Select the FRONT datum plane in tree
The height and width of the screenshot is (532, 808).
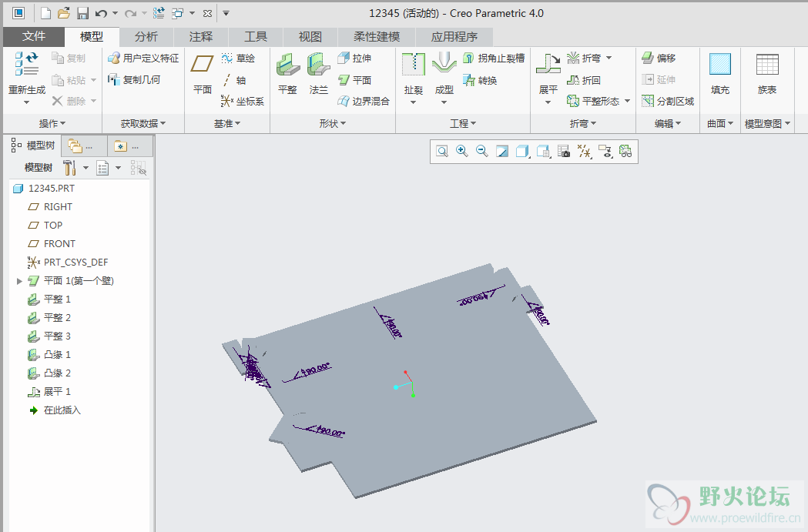pyautogui.click(x=52, y=243)
